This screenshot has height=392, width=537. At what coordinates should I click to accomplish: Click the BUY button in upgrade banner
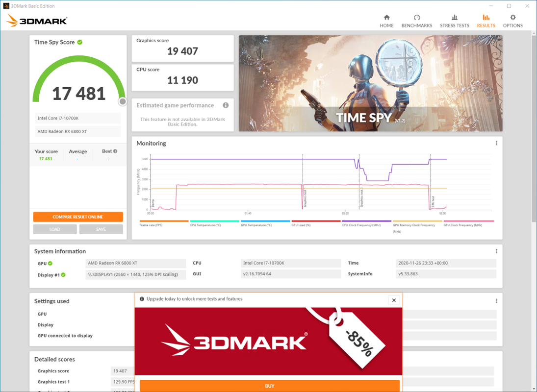tap(270, 386)
